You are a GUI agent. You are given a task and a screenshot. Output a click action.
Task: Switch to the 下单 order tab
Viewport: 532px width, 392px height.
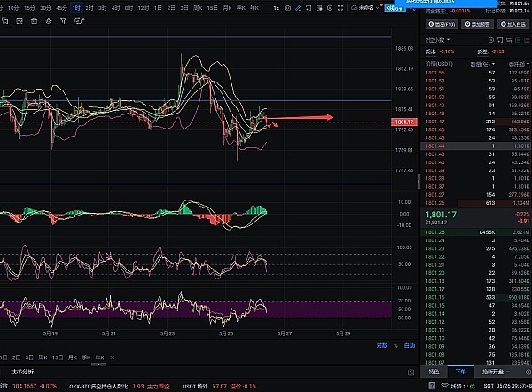point(460,372)
